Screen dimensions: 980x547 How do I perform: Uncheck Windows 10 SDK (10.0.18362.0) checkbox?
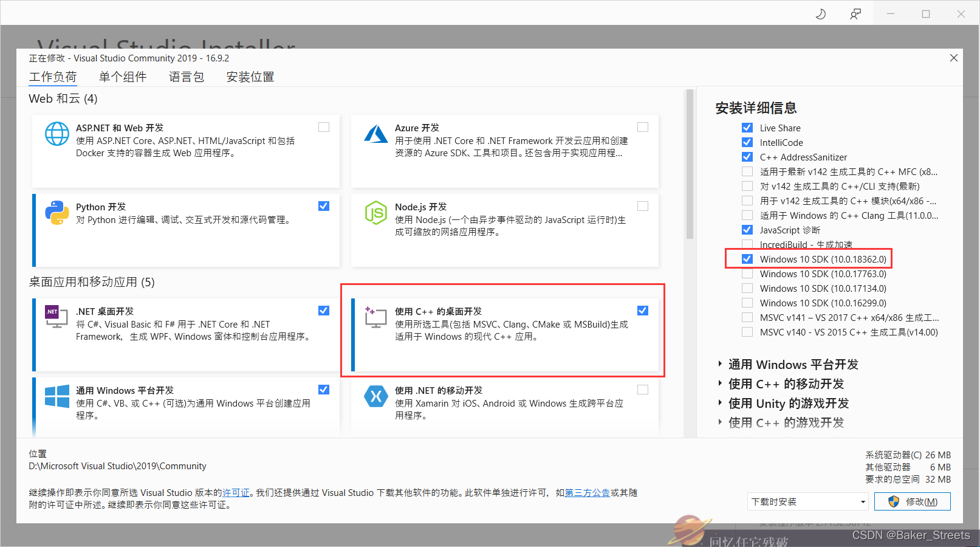tap(747, 259)
